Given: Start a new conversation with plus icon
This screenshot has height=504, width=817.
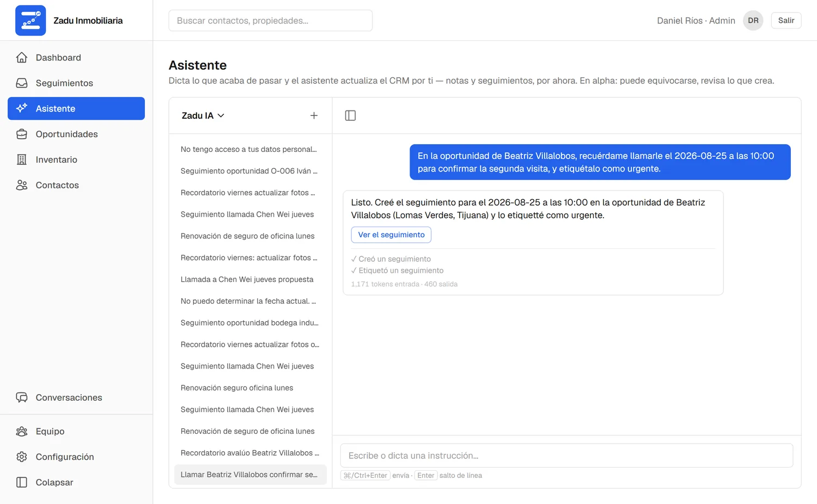Looking at the screenshot, I should [x=314, y=115].
